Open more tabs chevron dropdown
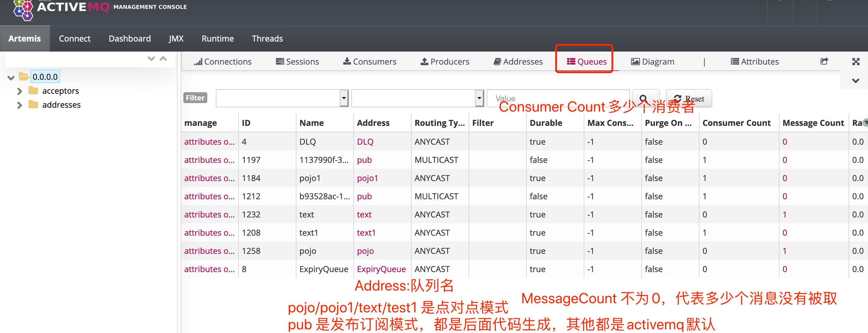 point(855,81)
